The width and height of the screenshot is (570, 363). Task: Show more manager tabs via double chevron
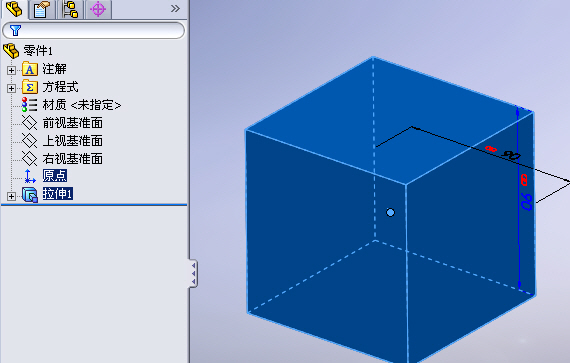(x=175, y=8)
